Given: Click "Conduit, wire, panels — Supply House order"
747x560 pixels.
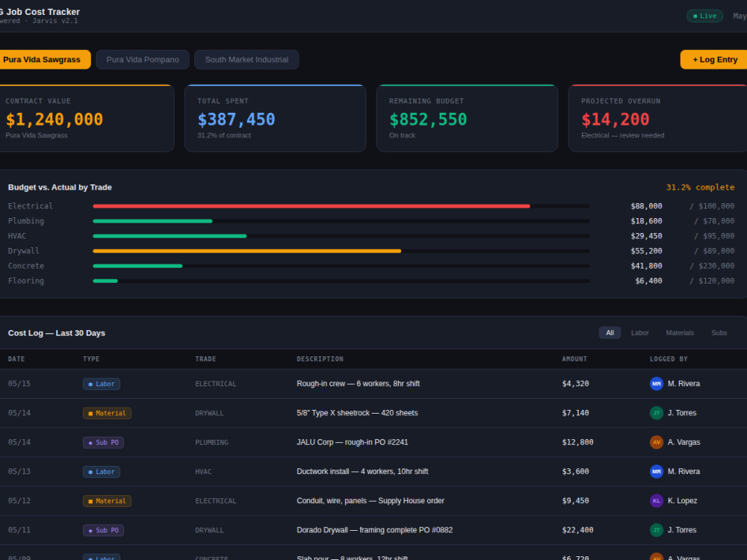Looking at the screenshot, I should [x=371, y=501].
